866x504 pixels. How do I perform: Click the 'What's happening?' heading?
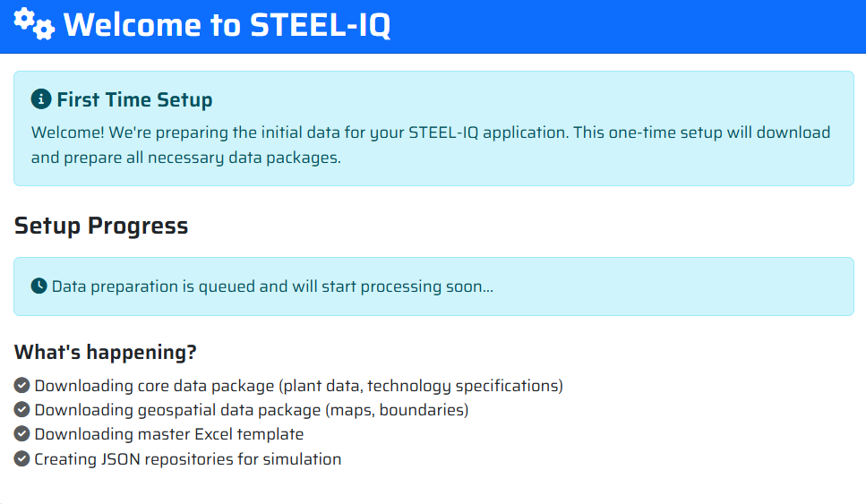click(x=106, y=353)
